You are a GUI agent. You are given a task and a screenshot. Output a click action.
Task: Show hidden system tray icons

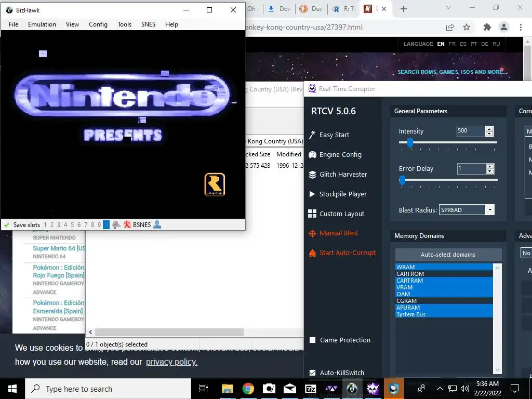pos(440,389)
